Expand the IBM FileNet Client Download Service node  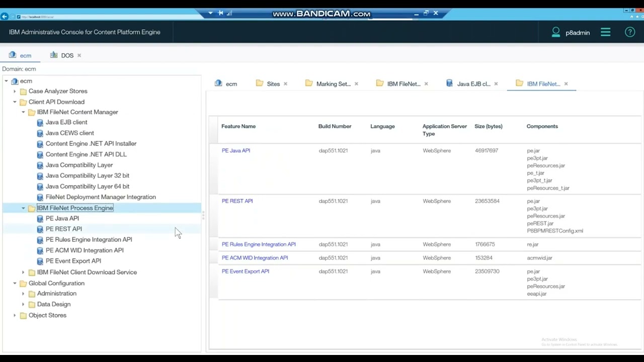point(23,272)
